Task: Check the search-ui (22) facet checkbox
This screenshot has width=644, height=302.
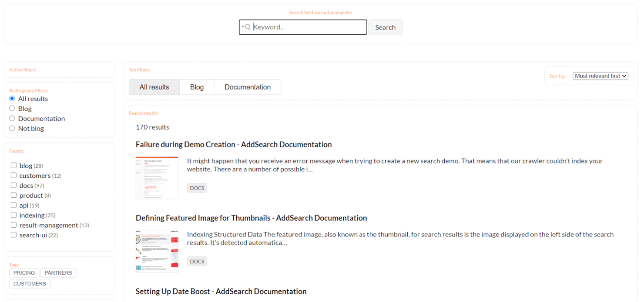Action: (13, 235)
